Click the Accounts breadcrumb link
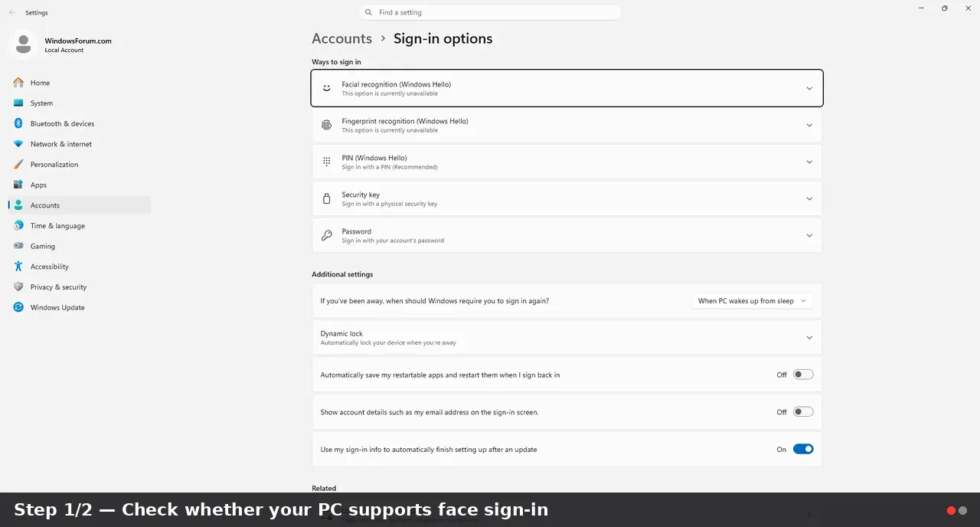The height and width of the screenshot is (527, 980). coord(341,38)
